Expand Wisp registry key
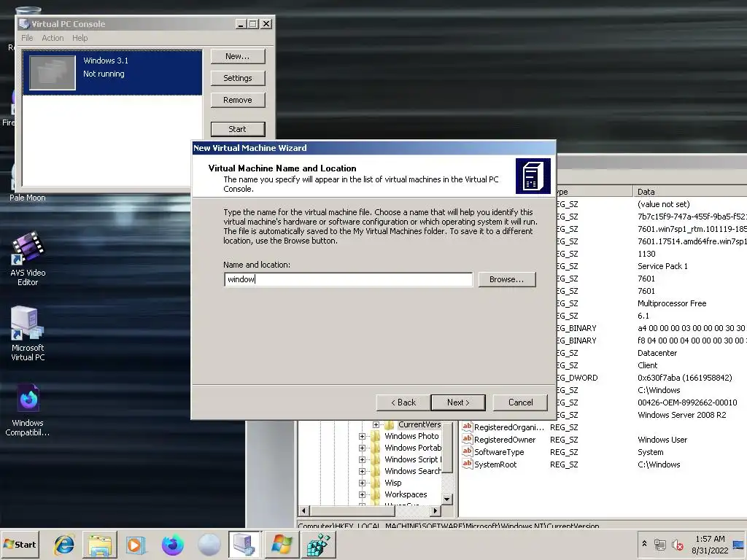This screenshot has width=747, height=560. tap(362, 483)
